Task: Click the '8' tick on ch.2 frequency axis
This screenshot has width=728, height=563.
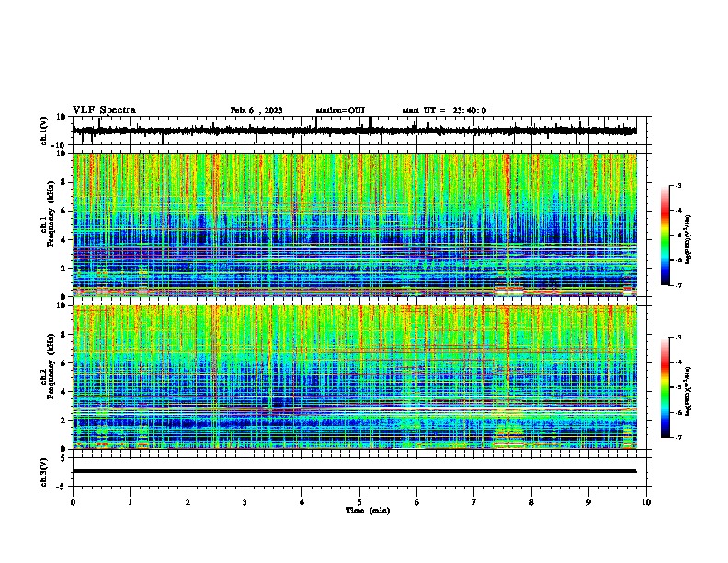Action: click(63, 335)
